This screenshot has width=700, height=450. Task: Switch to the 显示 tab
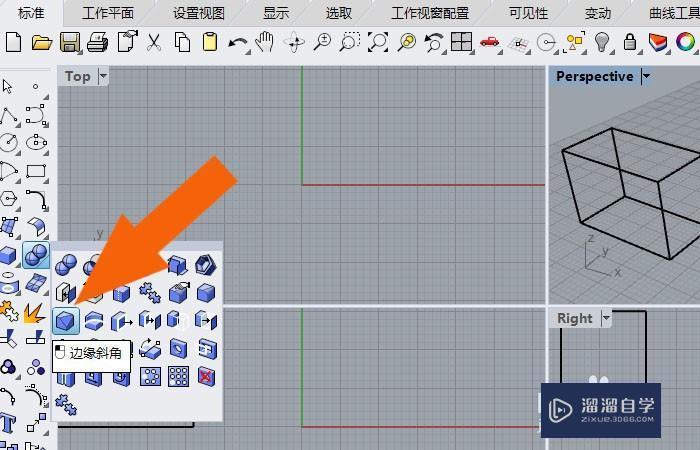coord(276,13)
